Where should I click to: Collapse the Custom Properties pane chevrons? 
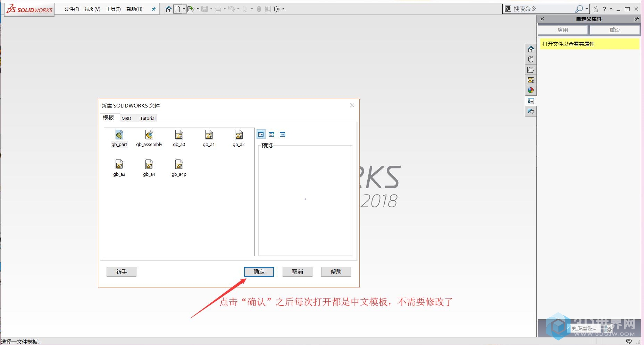(542, 19)
